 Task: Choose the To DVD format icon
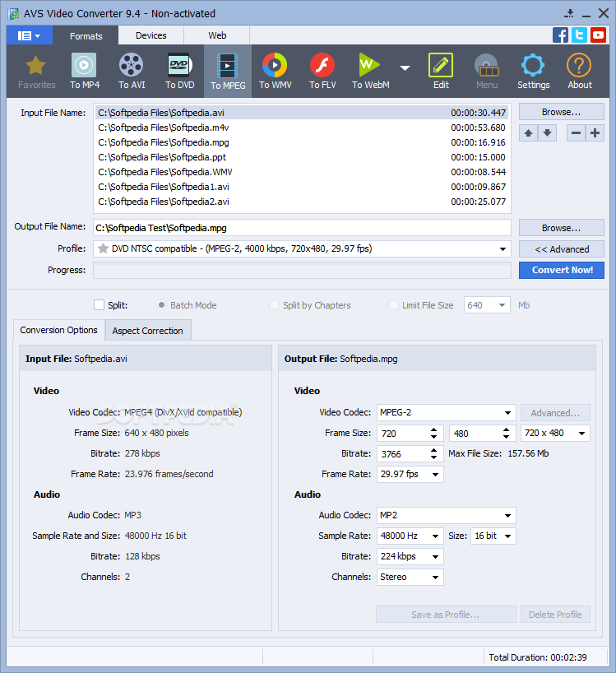pos(179,66)
